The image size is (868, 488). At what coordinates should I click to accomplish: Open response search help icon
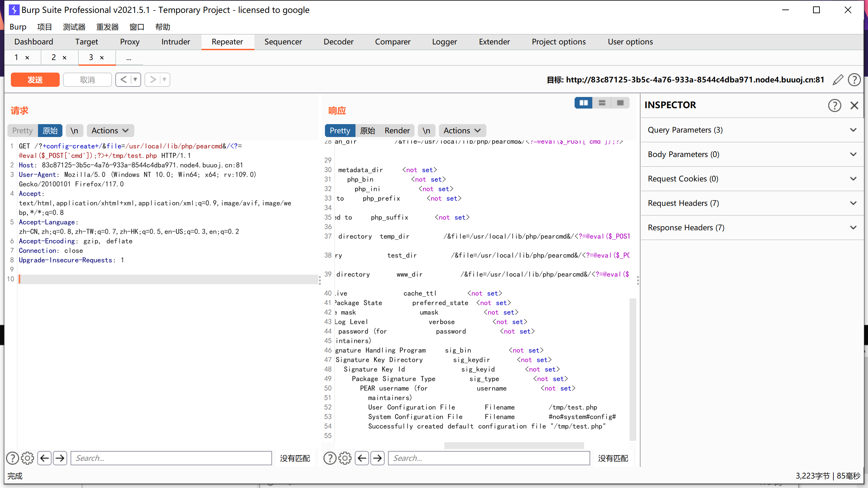click(x=330, y=458)
